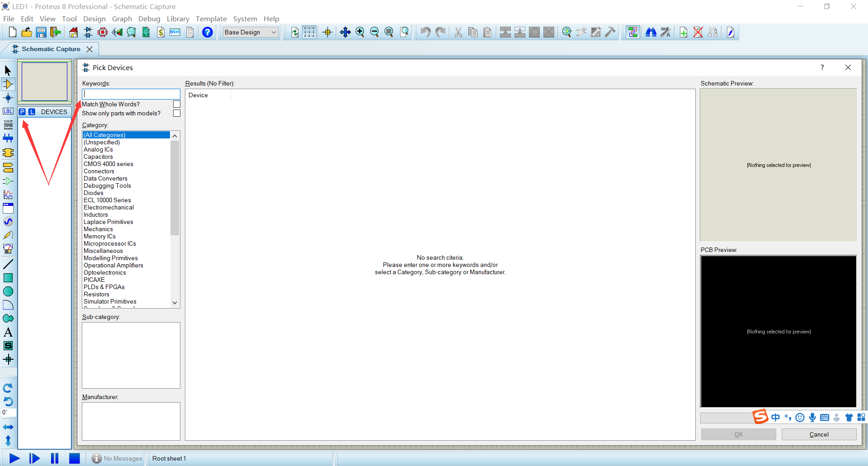The image size is (868, 466).
Task: Click the vertical mirror Y-flip icon
Action: coord(8,440)
